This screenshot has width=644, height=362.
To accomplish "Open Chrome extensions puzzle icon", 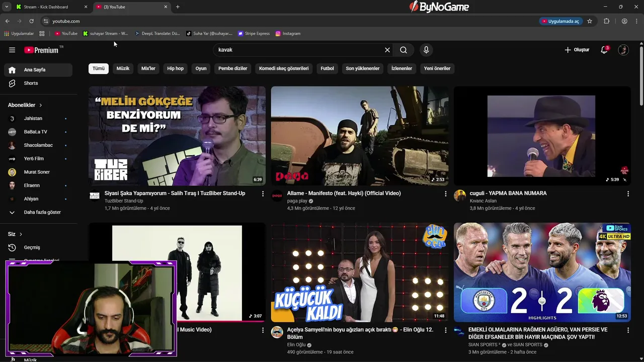I will 606,21.
